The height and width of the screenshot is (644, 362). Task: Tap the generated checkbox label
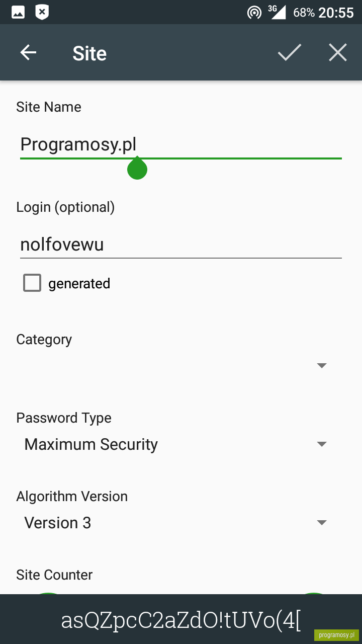click(x=79, y=284)
